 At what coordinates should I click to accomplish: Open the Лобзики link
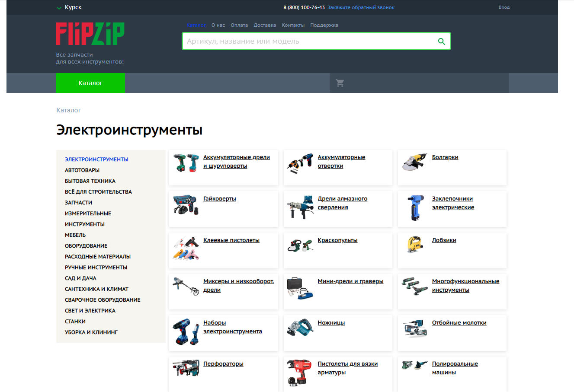pos(444,240)
